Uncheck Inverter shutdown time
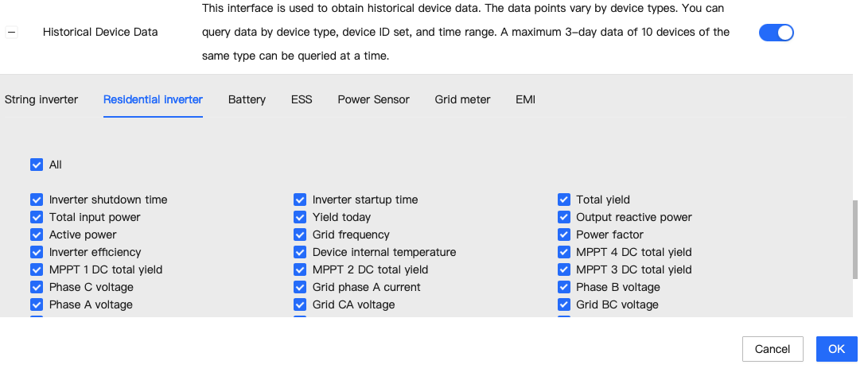Viewport: 868px width, 380px height. coord(37,200)
